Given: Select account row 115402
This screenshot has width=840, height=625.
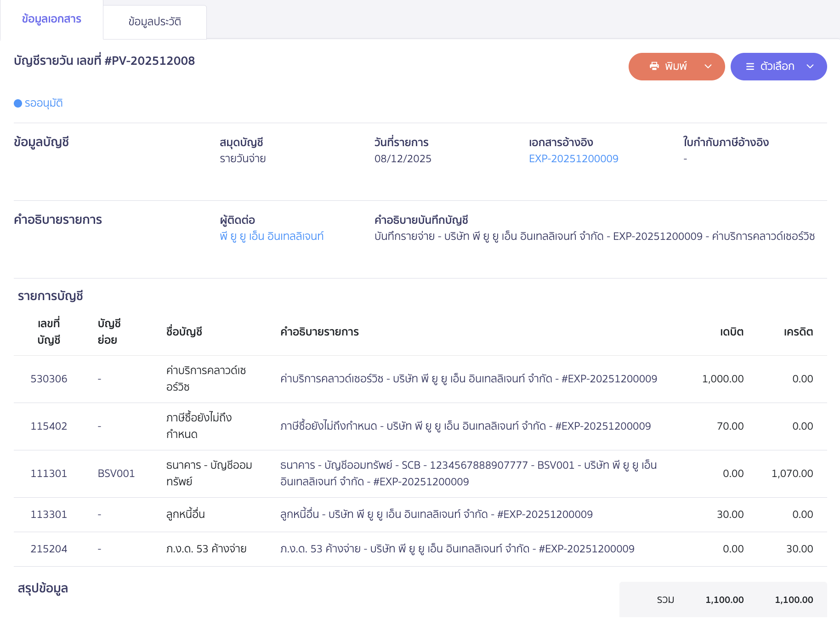Looking at the screenshot, I should coord(49,426).
